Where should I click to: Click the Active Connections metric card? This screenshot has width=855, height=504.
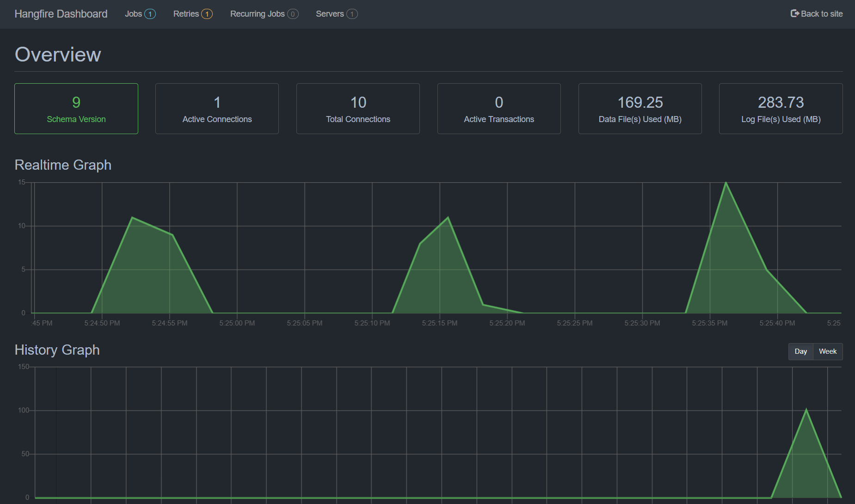pyautogui.click(x=217, y=109)
